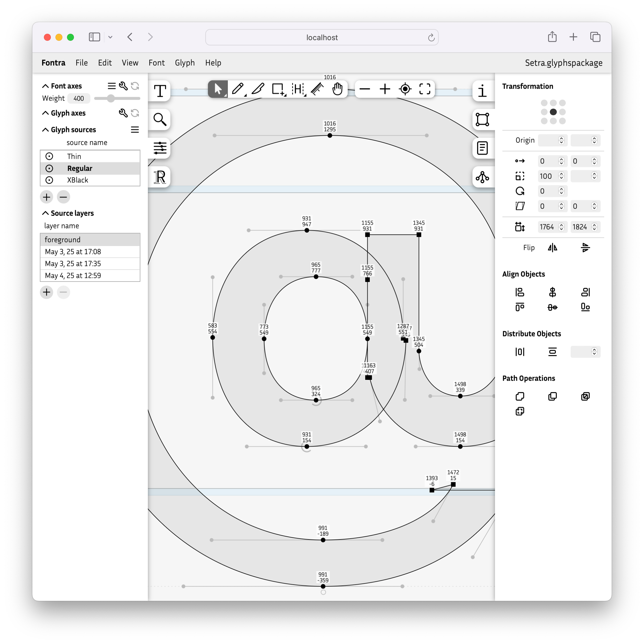This screenshot has width=644, height=644.
Task: Open the glyph search panel
Action: pos(159,119)
